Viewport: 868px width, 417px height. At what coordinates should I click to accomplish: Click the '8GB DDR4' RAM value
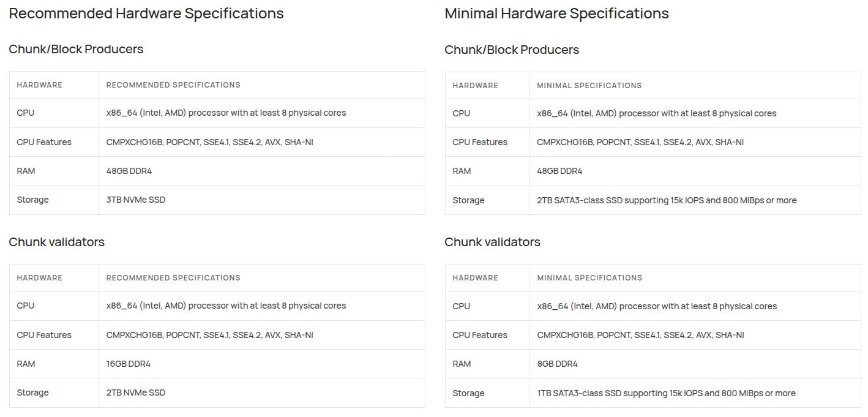point(557,364)
